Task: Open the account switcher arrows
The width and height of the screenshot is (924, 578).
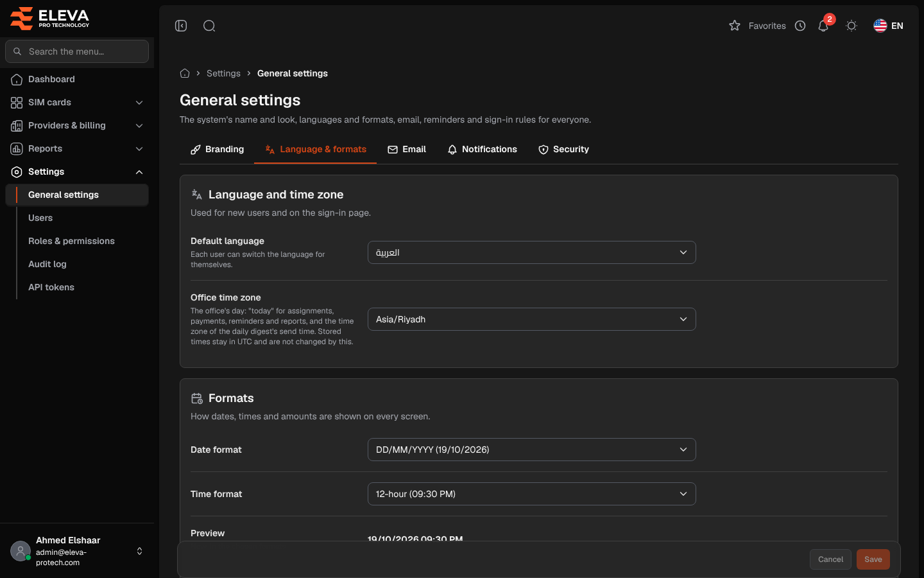Action: pos(139,551)
